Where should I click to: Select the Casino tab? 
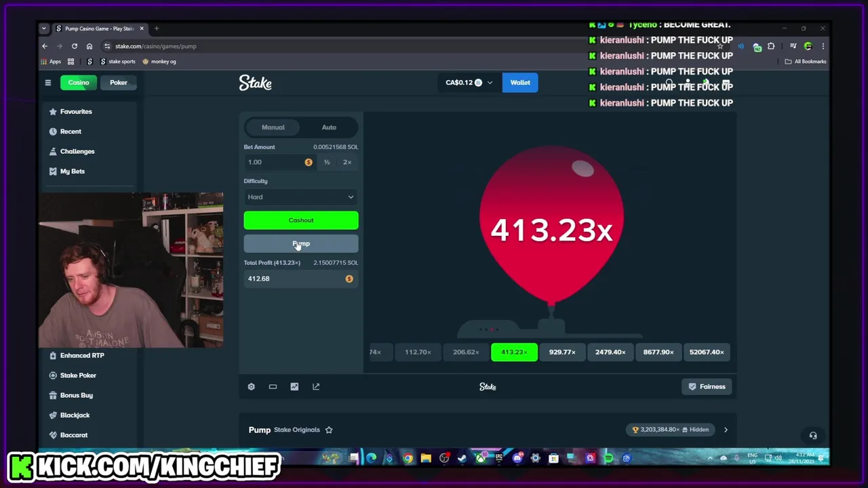click(x=79, y=83)
